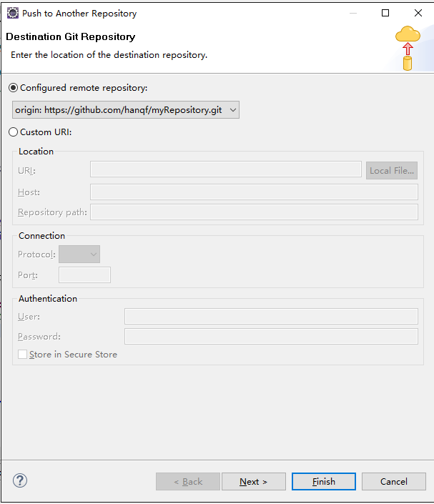Viewport: 434px width, 504px height.
Task: Close the dialog with the X icon
Action: 418,13
